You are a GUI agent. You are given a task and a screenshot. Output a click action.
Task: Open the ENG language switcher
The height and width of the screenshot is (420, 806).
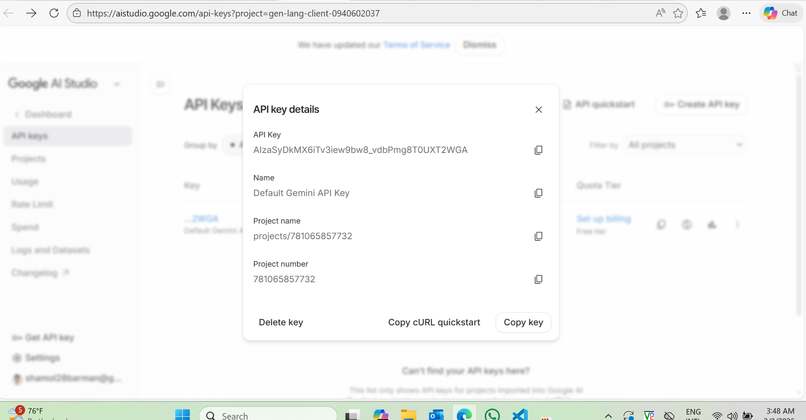tap(693, 414)
